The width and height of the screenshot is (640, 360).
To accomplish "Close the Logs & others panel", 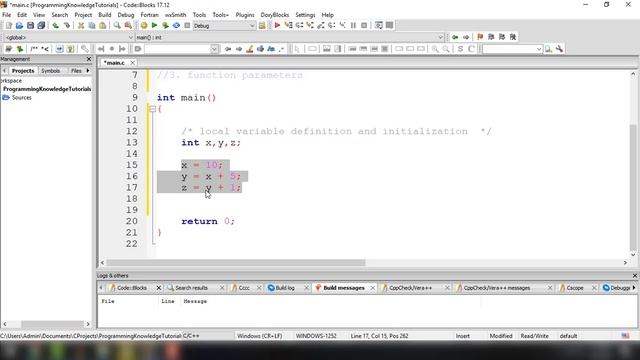I will [635, 276].
